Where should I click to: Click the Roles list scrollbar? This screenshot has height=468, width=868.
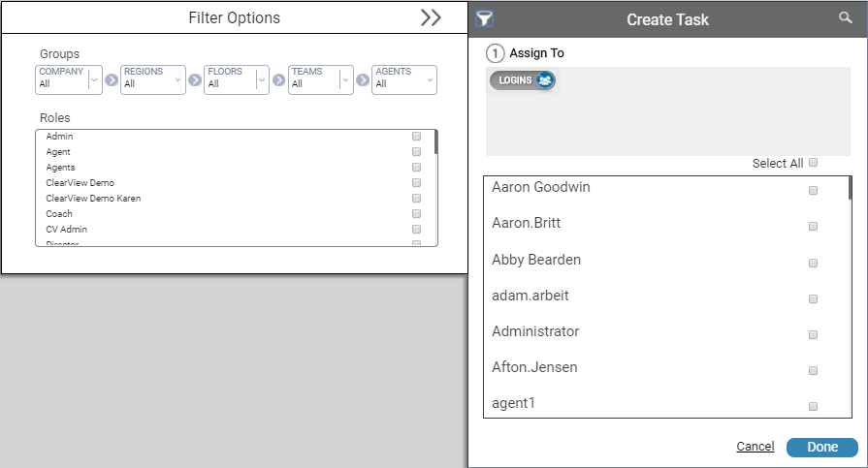pyautogui.click(x=436, y=143)
